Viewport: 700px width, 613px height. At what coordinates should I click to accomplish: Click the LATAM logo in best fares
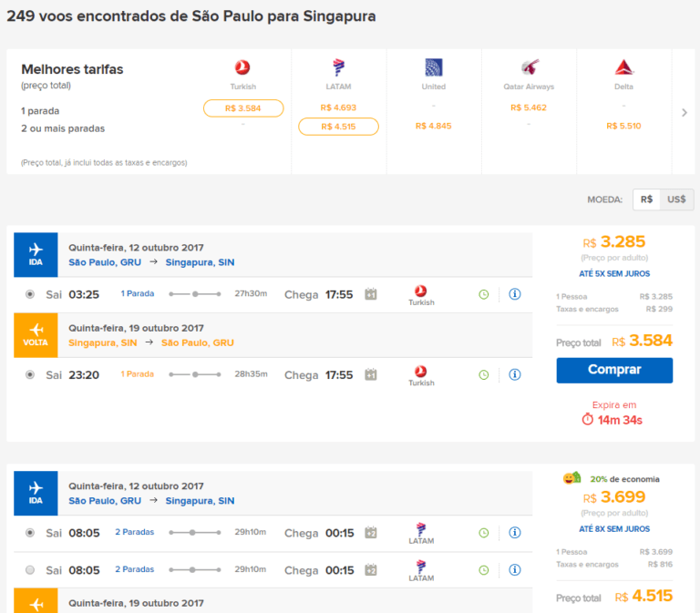point(338,67)
